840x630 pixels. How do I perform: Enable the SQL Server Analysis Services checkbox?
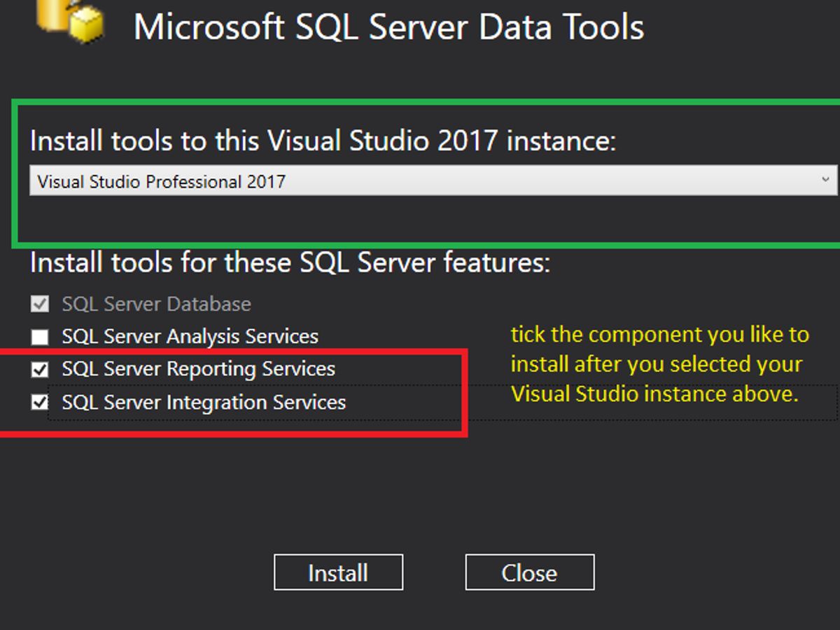tap(40, 337)
